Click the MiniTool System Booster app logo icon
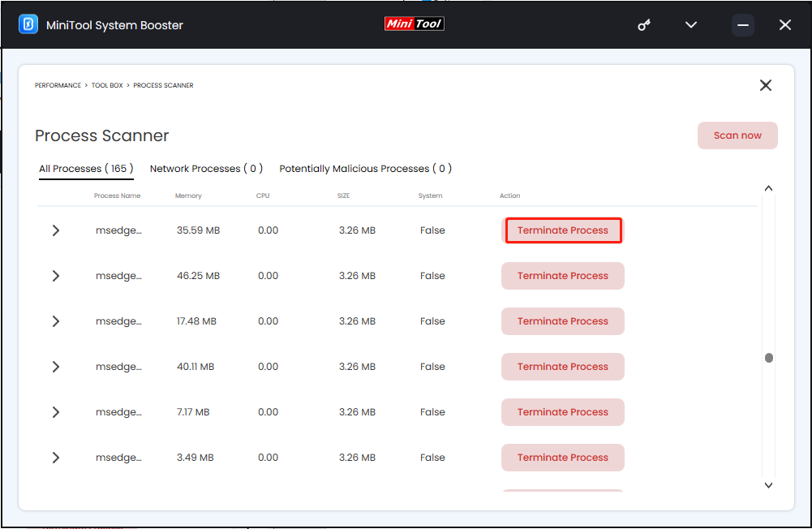The image size is (812, 529). click(x=28, y=24)
